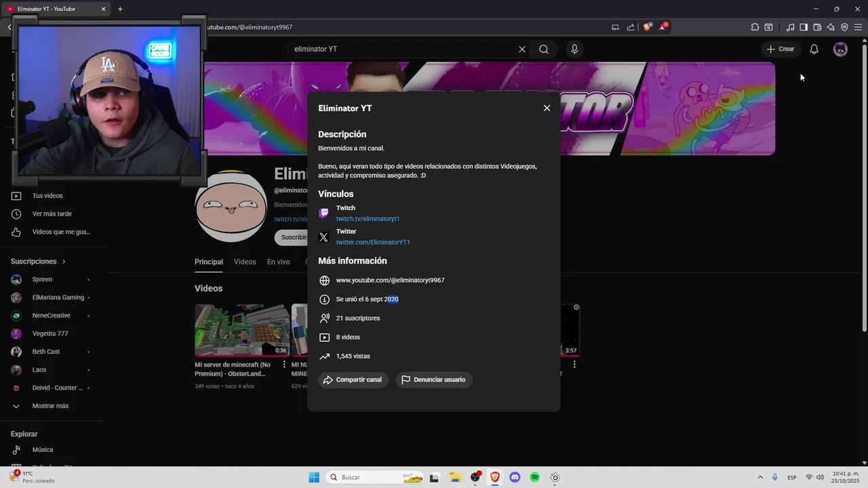The image size is (868, 488).
Task: Click the '1,545 vistas' text
Action: pos(353,356)
